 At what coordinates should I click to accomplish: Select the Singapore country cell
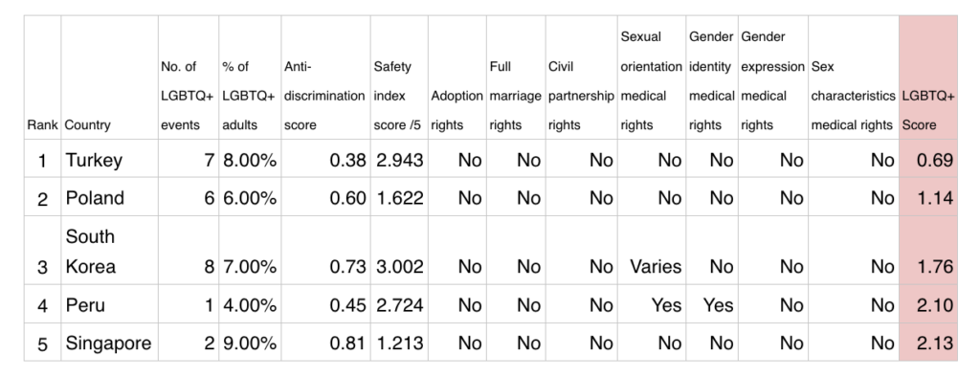coord(109,342)
